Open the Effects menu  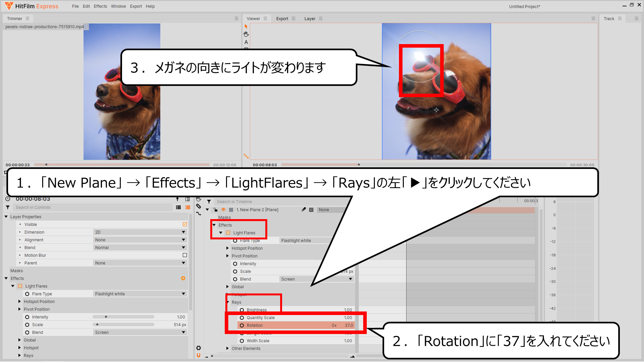(100, 6)
